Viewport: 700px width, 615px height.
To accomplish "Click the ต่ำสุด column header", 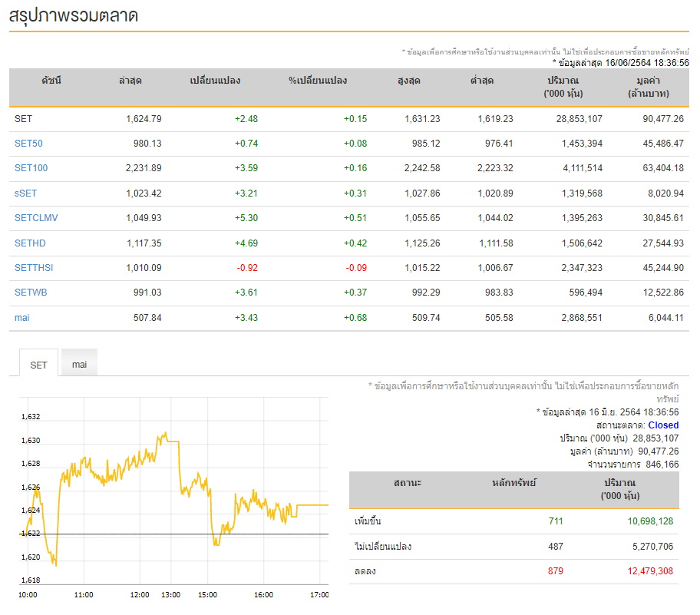I will 482,81.
